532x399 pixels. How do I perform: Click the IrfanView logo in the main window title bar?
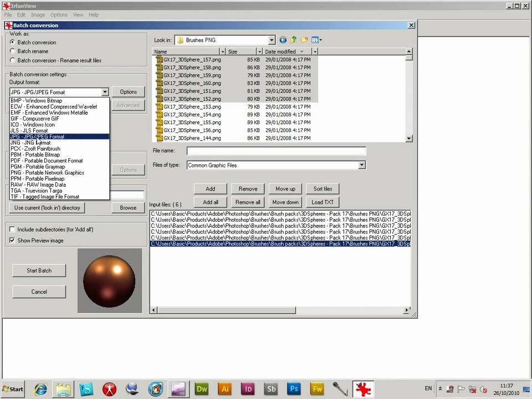(5, 6)
